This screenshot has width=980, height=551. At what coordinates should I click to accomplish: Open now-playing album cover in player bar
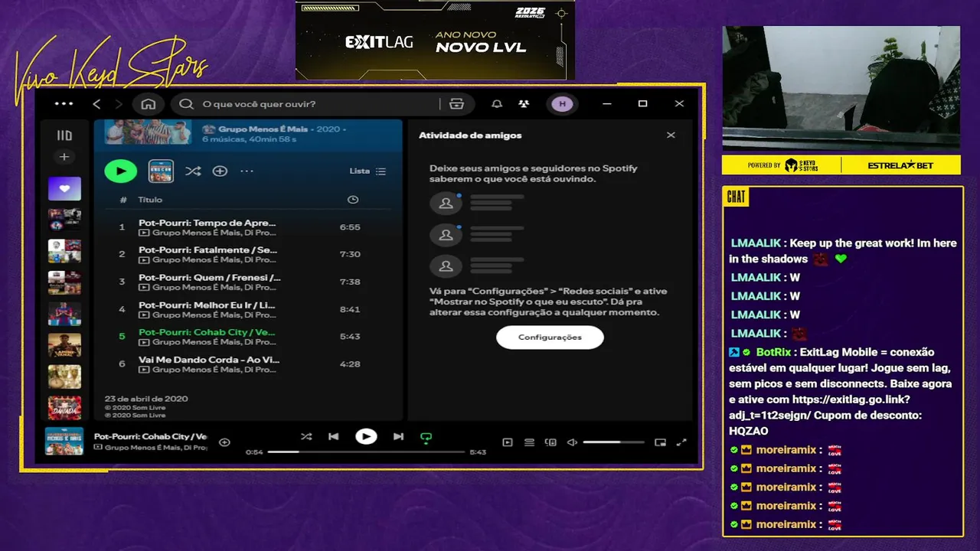64,442
